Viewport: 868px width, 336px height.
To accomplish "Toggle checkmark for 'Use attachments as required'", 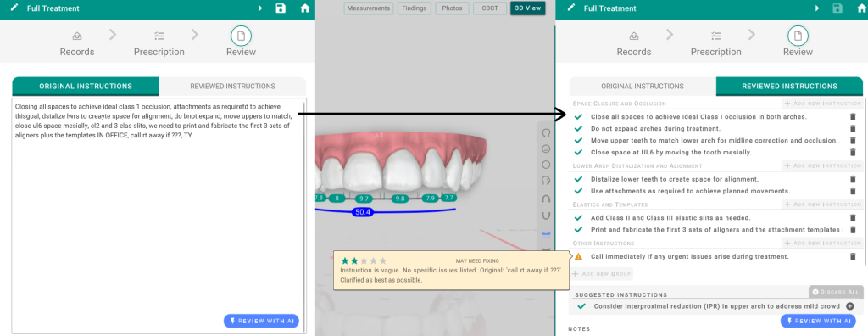I will click(578, 191).
